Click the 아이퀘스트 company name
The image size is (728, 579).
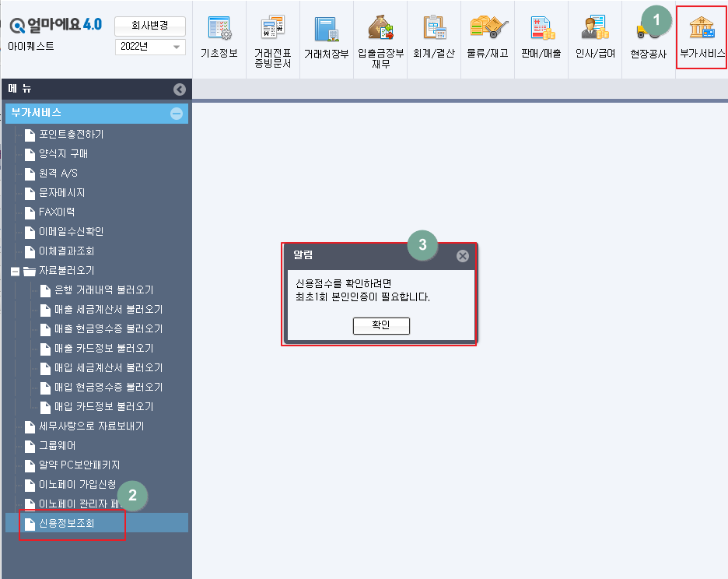pos(31,47)
